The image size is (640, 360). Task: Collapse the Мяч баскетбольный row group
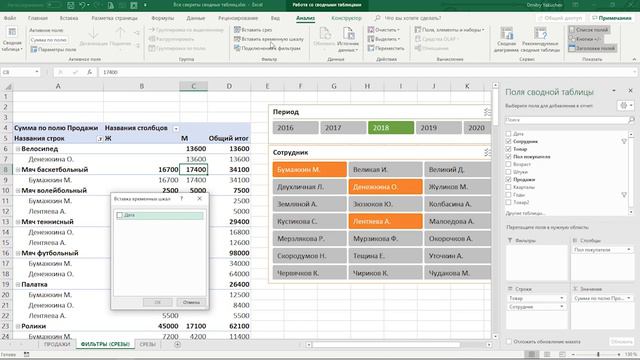coord(18,169)
